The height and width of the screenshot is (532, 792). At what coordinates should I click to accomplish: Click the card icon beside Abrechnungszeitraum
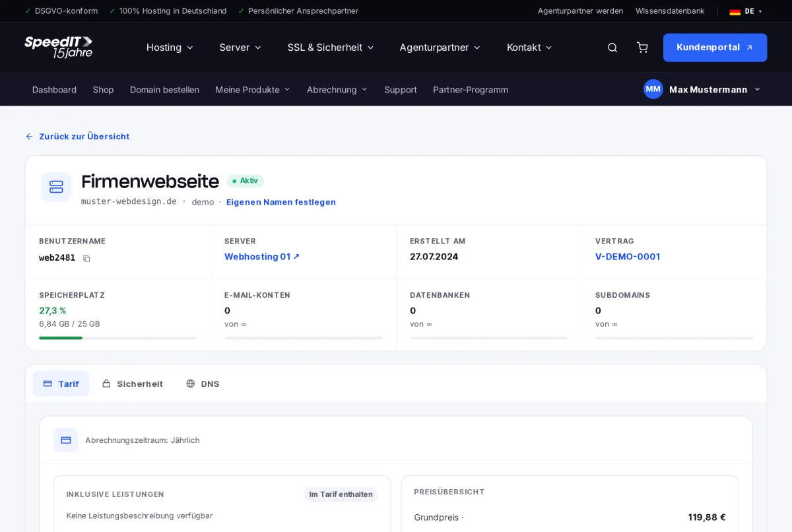pos(66,440)
